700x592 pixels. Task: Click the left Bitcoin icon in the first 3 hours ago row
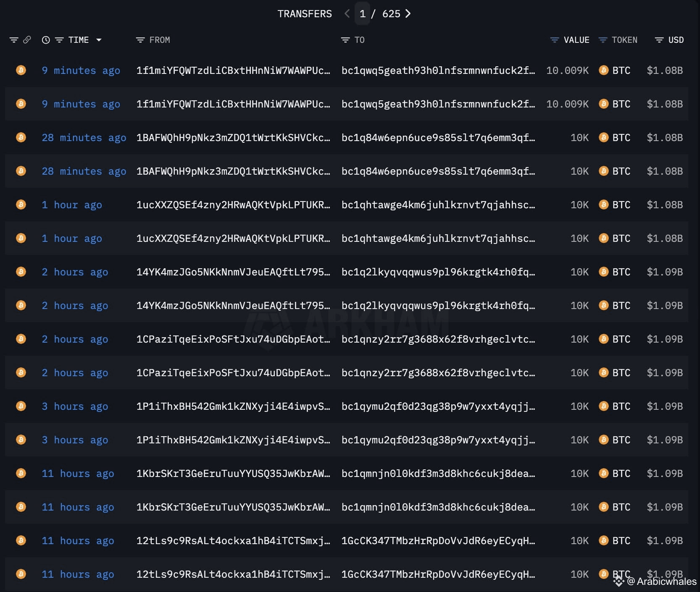coord(21,406)
